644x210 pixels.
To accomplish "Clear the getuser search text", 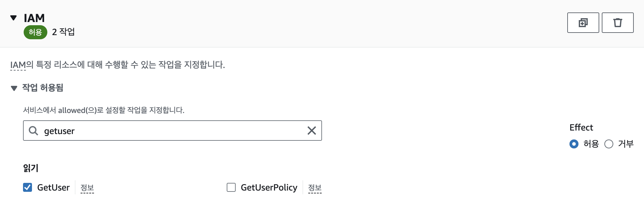I will point(311,131).
